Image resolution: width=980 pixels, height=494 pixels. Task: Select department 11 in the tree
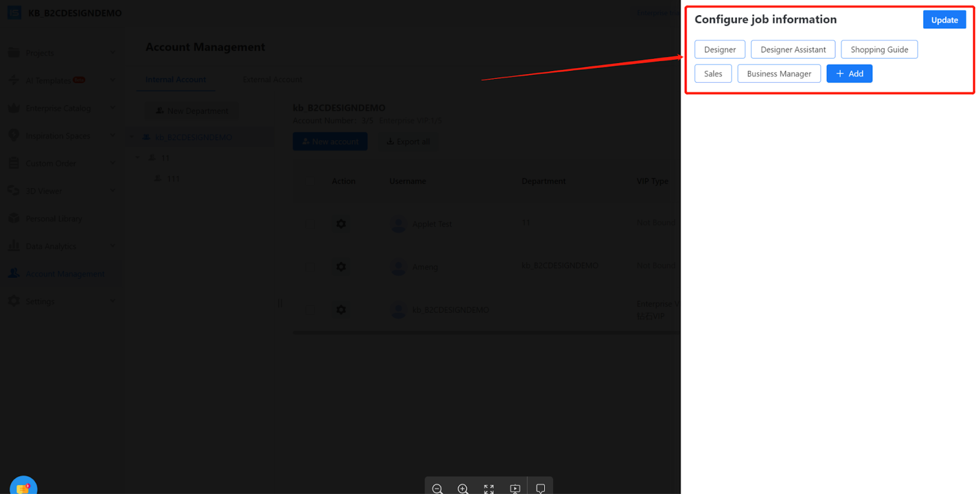(165, 158)
